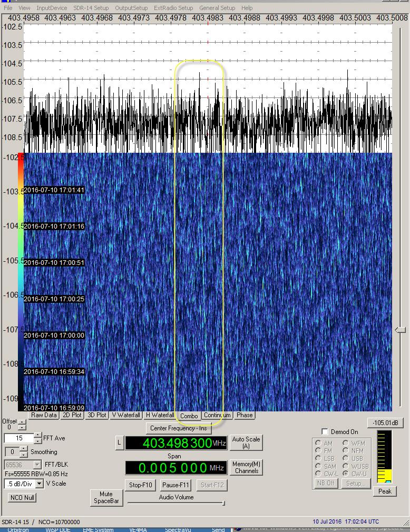The height and width of the screenshot is (532, 410).
Task: Click the Stop-F10 button
Action: 141,485
